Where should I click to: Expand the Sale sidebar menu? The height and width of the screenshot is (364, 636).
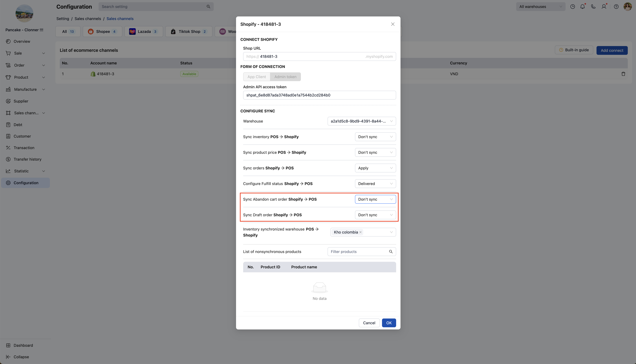coord(25,53)
